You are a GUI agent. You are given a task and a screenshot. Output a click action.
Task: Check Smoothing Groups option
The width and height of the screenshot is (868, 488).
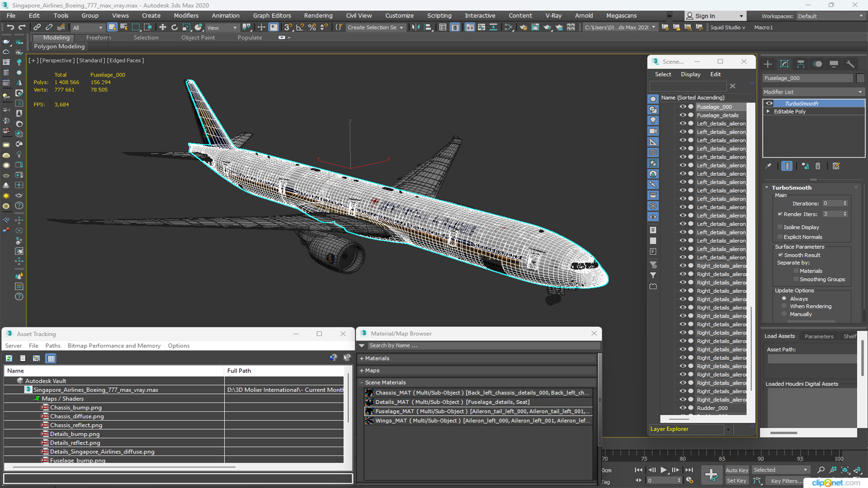point(796,280)
